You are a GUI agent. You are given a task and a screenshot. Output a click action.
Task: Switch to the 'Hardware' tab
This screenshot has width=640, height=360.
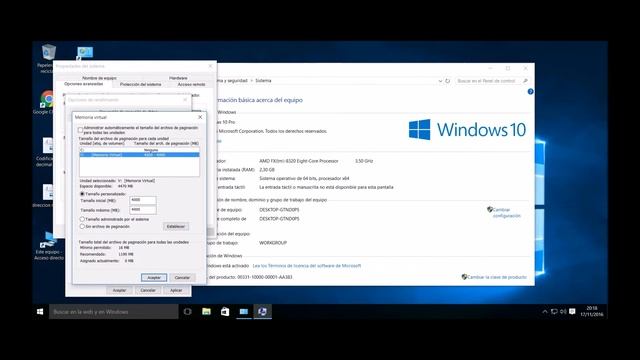[178, 78]
